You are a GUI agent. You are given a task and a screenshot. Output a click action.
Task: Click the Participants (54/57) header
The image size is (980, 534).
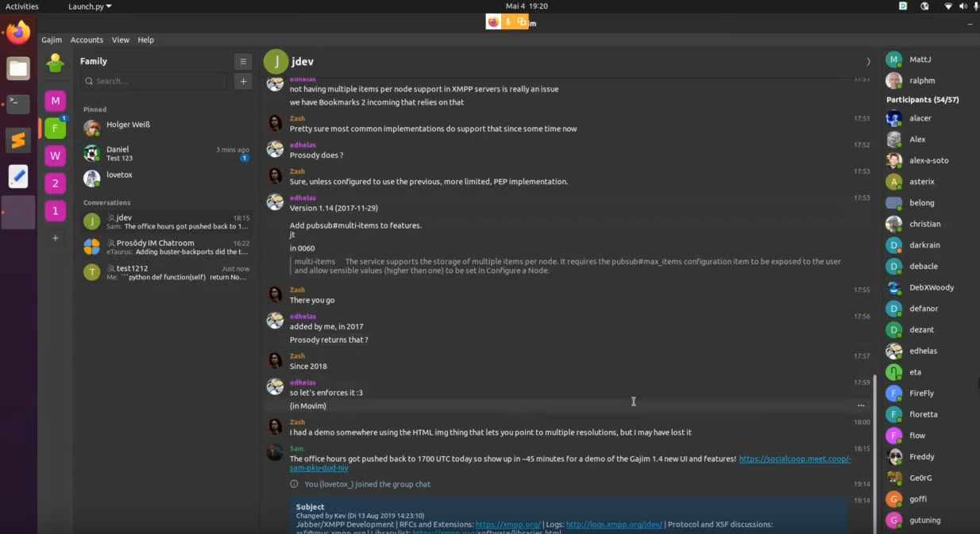[x=922, y=100]
